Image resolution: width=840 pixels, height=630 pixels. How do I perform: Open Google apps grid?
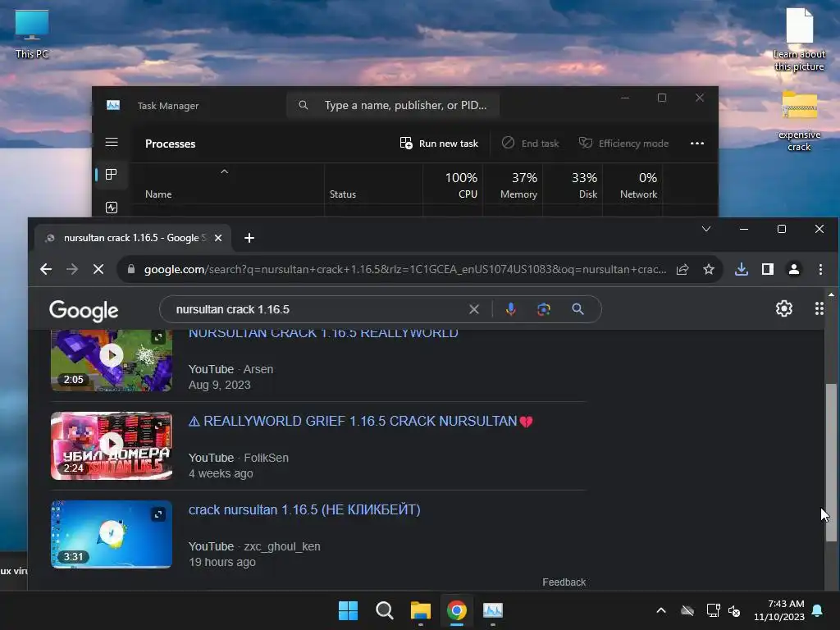[x=819, y=308]
